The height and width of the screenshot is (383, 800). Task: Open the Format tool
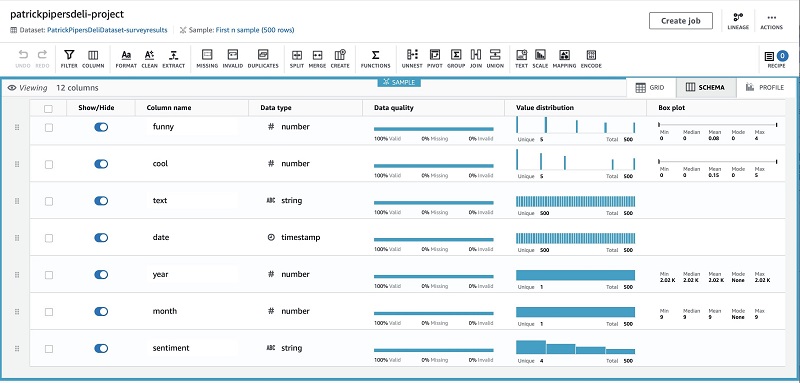[x=126, y=58]
